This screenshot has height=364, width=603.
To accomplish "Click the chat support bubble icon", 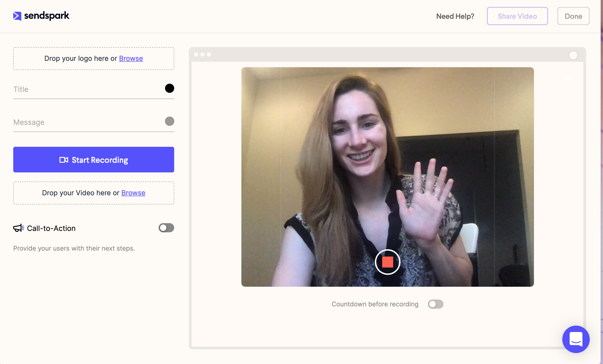I will click(x=576, y=339).
